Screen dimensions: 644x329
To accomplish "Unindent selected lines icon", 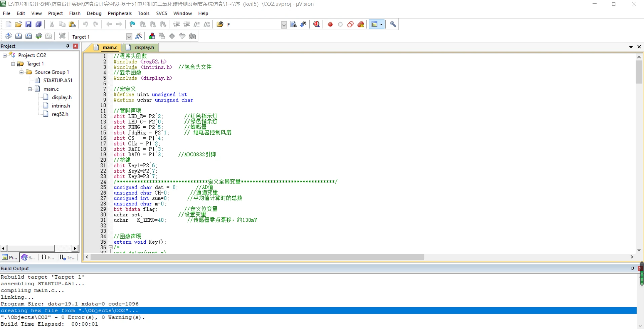I will (x=187, y=24).
